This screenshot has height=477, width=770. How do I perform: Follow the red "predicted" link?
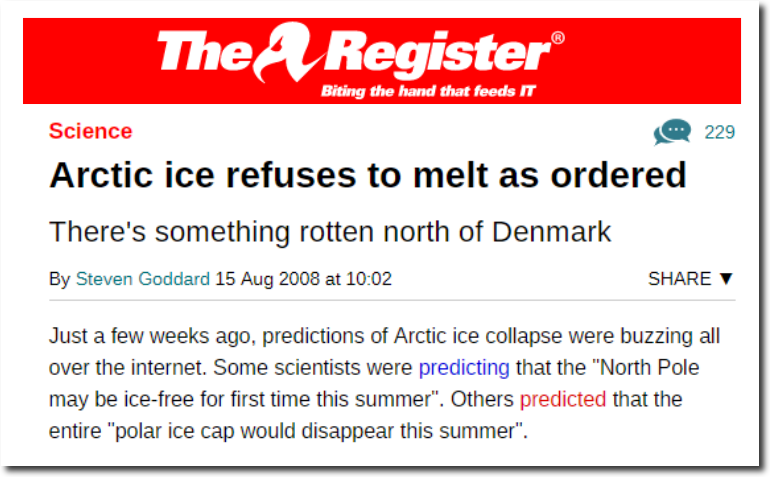[563, 399]
